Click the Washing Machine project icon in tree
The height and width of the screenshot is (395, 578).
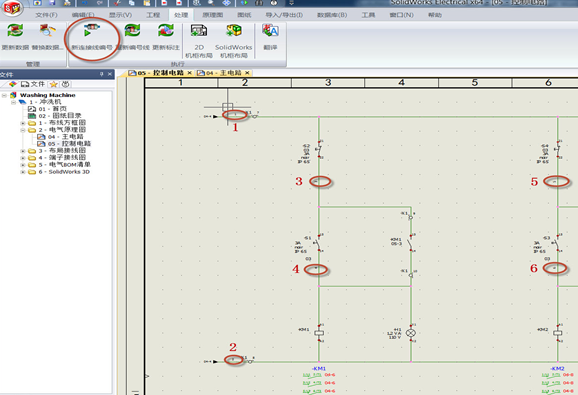click(x=13, y=95)
